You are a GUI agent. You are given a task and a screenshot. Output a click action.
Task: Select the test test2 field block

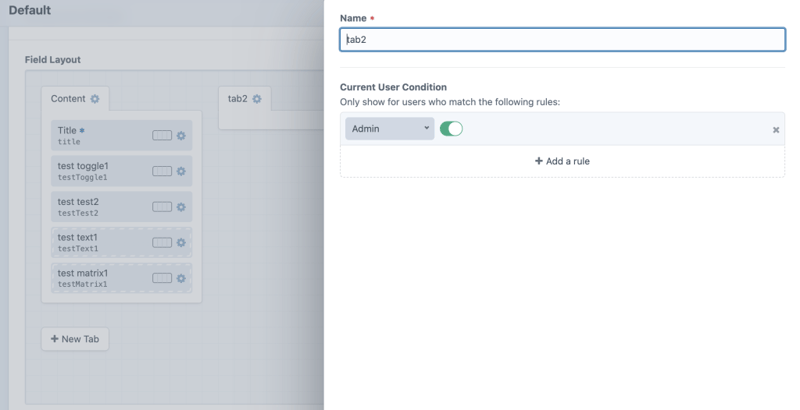100,207
